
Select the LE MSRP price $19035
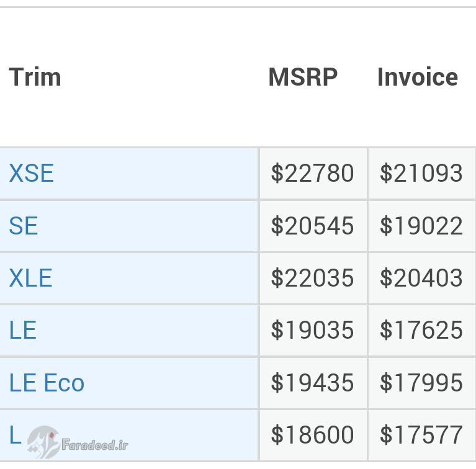312,330
